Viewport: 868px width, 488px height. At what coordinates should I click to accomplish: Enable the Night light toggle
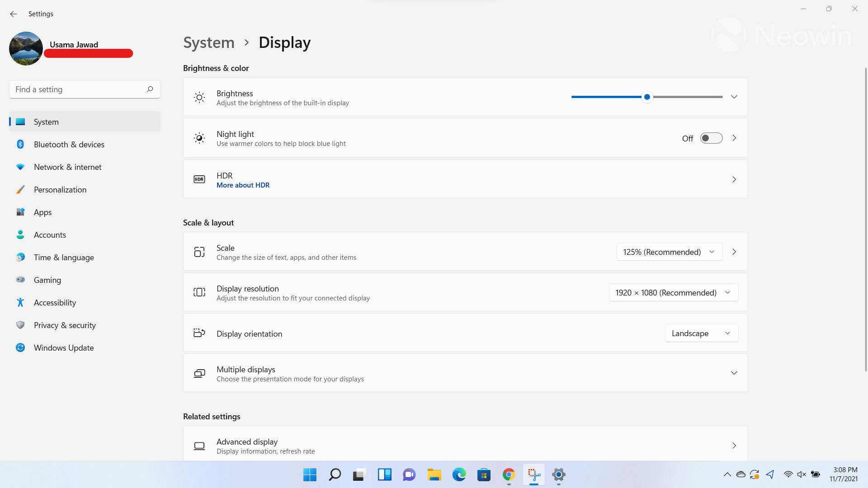pyautogui.click(x=711, y=138)
